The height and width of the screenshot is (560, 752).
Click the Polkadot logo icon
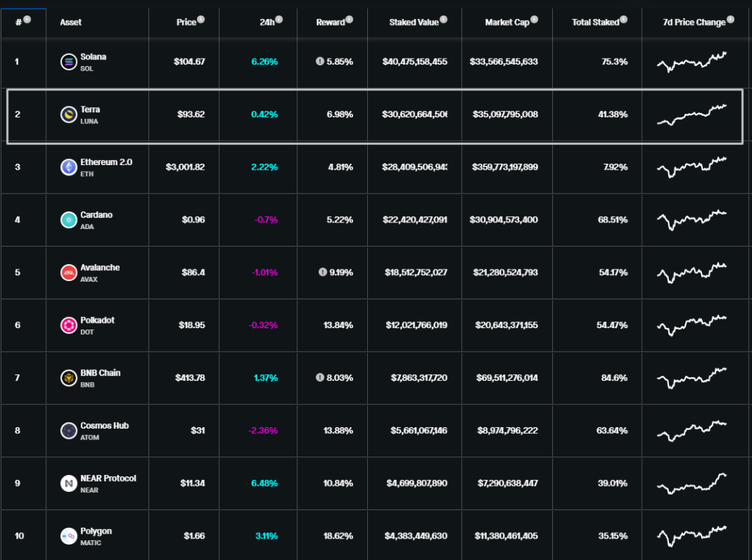pyautogui.click(x=68, y=326)
